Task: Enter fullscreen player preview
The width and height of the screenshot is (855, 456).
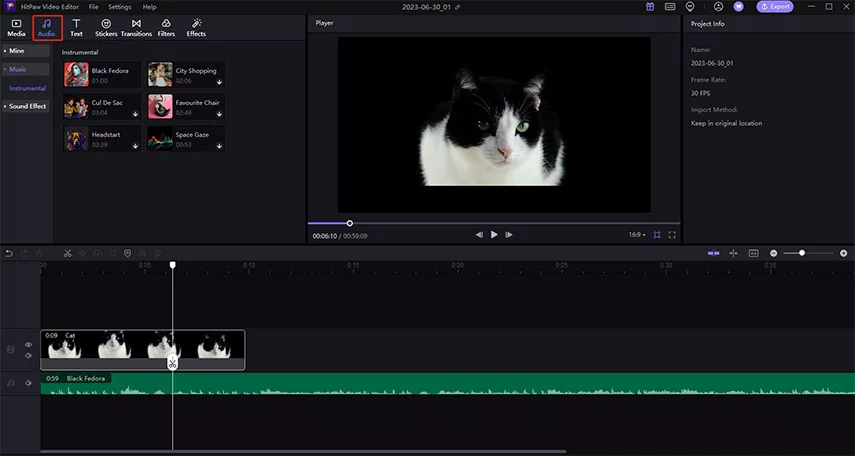Action: coord(672,235)
